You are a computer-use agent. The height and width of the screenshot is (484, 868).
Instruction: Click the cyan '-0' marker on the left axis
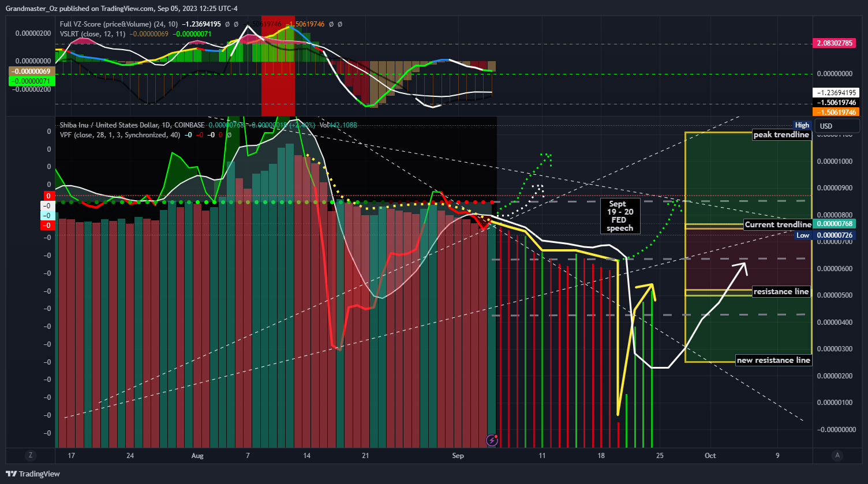[47, 216]
